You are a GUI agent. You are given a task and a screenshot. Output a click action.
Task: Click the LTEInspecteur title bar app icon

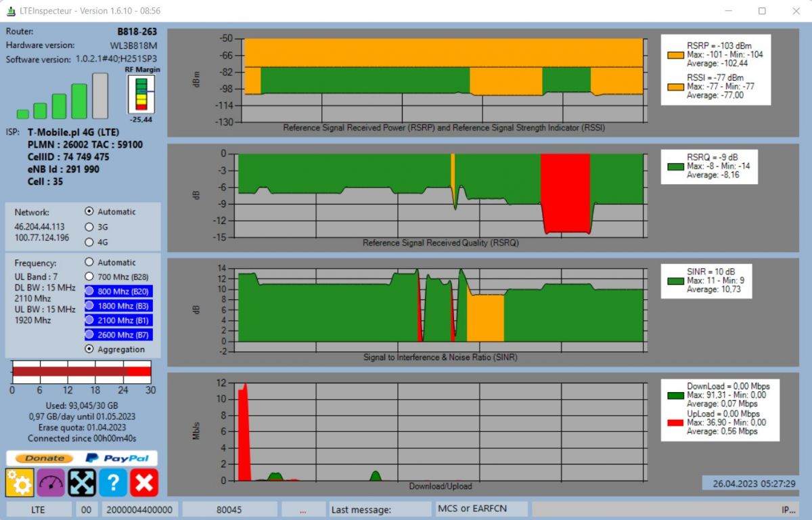(x=12, y=11)
